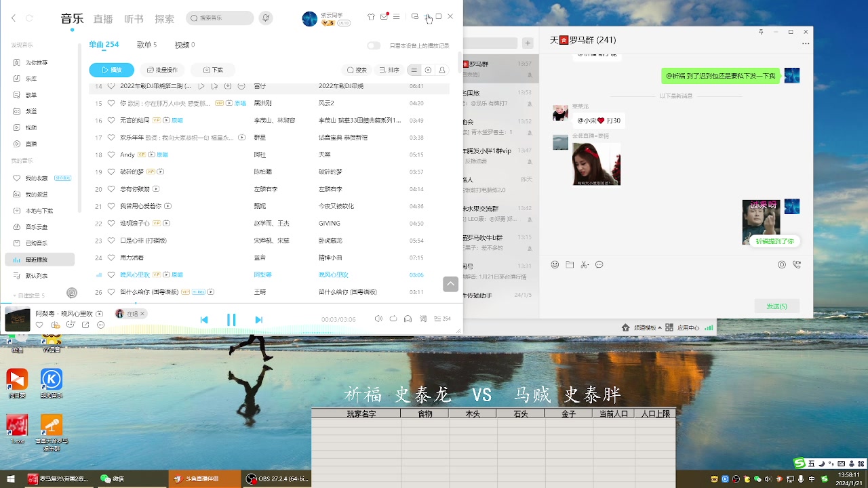Toggle 只看本设备上的播放记录 switch
This screenshot has height=488, width=868.
(374, 45)
